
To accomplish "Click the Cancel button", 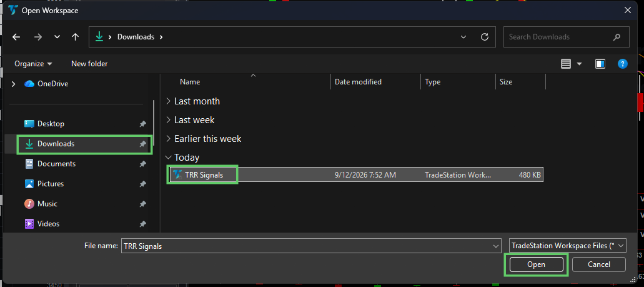I will [599, 264].
